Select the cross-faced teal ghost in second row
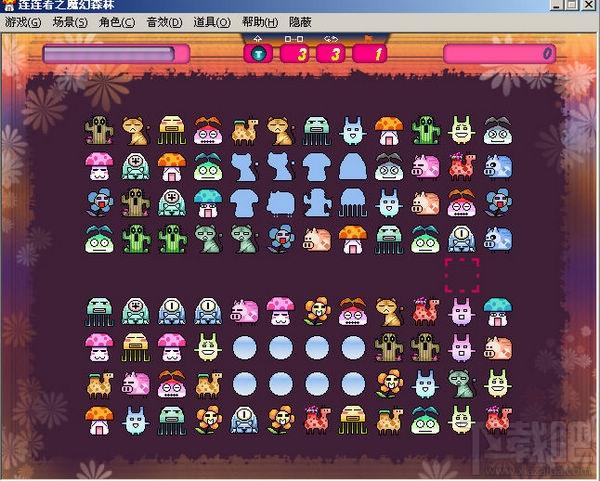Viewport: 600px width, 481px height. pyautogui.click(x=135, y=167)
